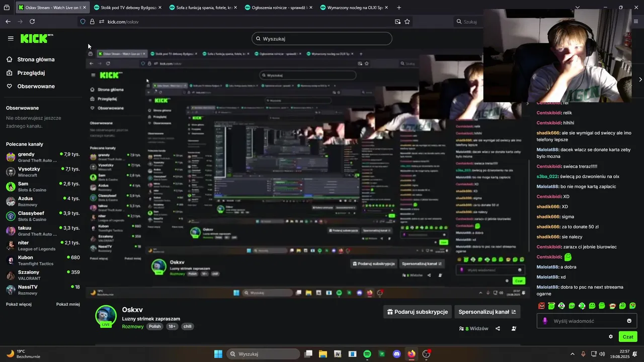Image resolution: width=644 pixels, height=362 pixels.
Task: Open the Rozmowy category link
Action: [133, 326]
